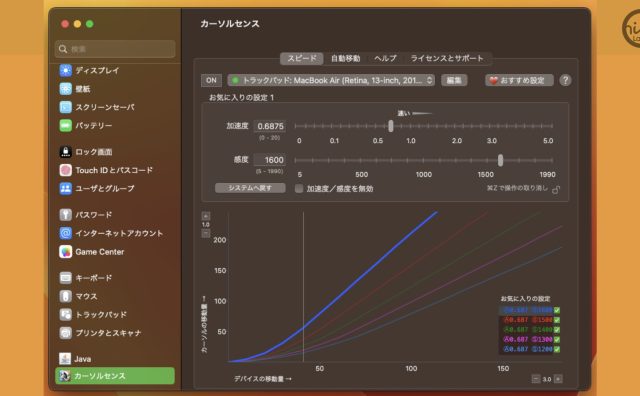Toggle the 加速度／感度を無効 checkbox
Image resolution: width=640 pixels, height=396 pixels.
point(299,189)
